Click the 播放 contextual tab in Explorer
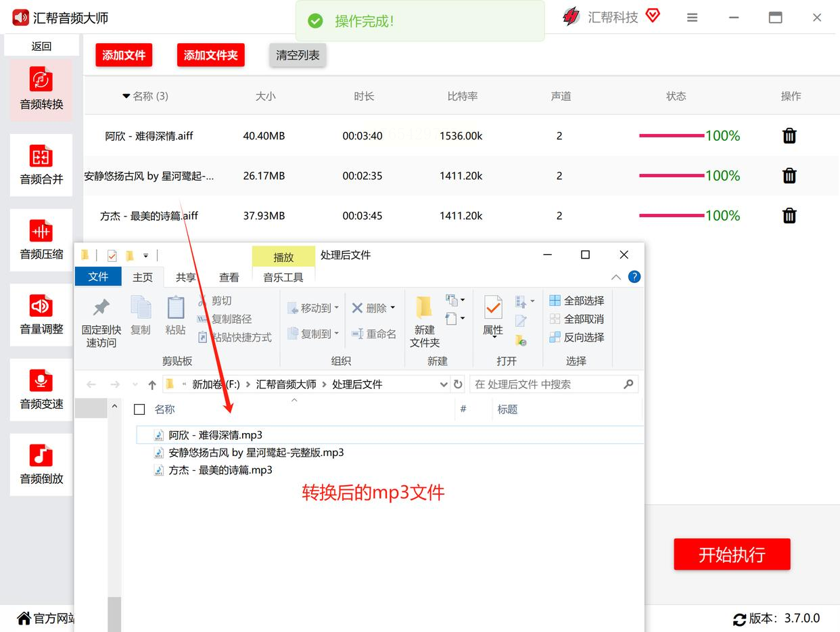The height and width of the screenshot is (632, 840). (x=283, y=257)
